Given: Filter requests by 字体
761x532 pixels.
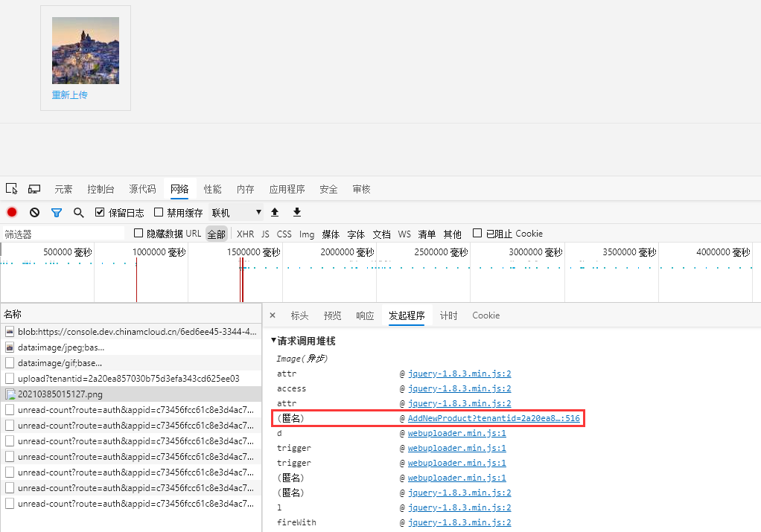Looking at the screenshot, I should click(356, 234).
